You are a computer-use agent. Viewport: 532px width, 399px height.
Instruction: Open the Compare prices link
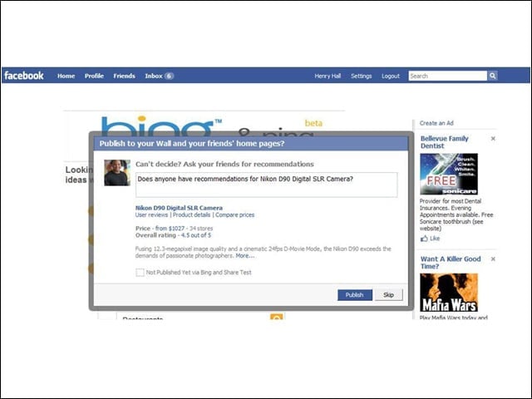[234, 214]
